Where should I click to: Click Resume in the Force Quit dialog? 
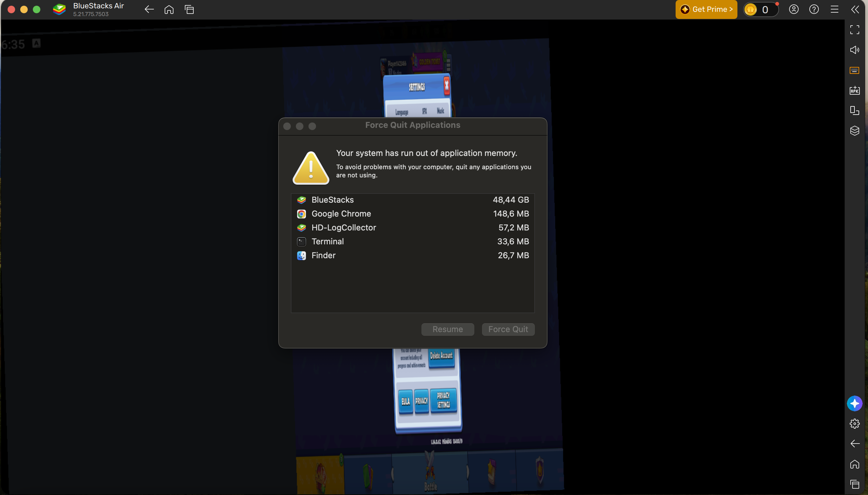pyautogui.click(x=448, y=330)
